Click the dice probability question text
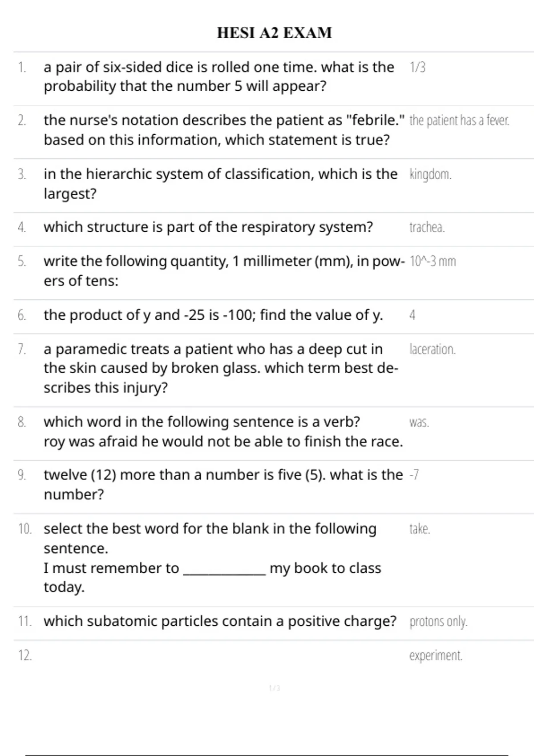Viewport: 534px width, 756px height. 218,76
